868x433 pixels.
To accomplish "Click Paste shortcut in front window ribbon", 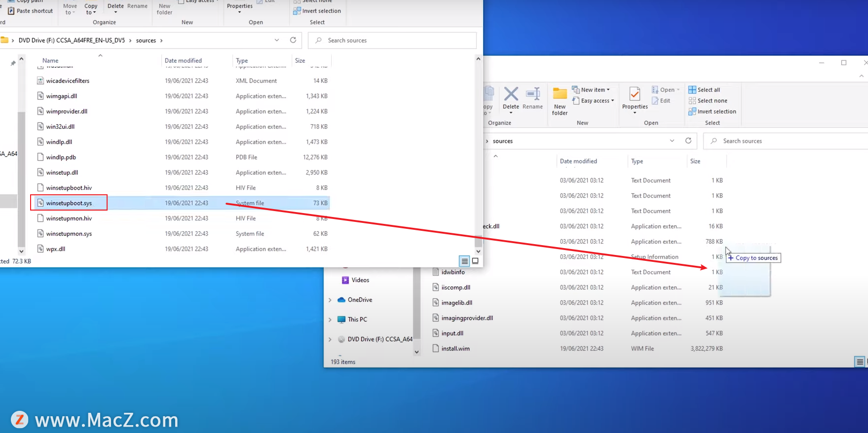I will click(x=30, y=11).
